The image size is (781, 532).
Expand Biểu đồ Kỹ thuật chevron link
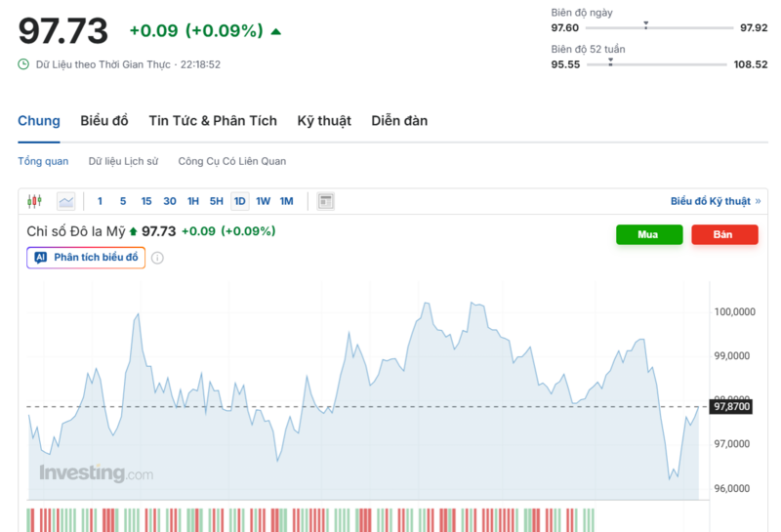coord(758,201)
